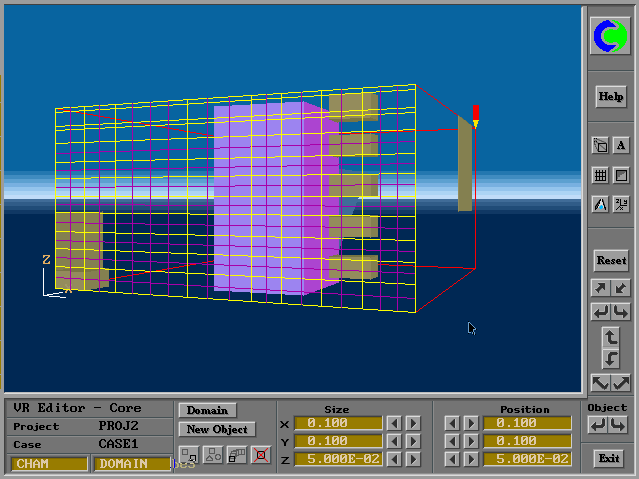639x479 pixels.
Task: Click the Size X value field
Action: coord(338,423)
